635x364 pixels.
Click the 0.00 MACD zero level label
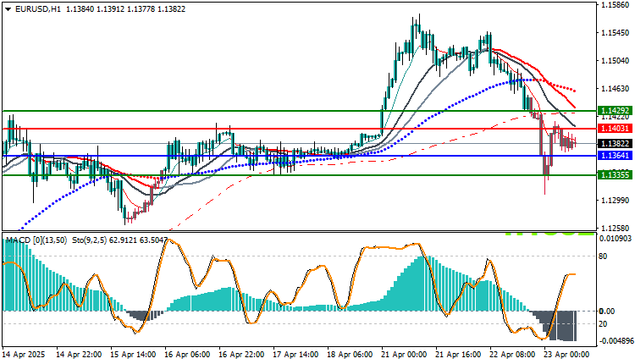point(607,311)
